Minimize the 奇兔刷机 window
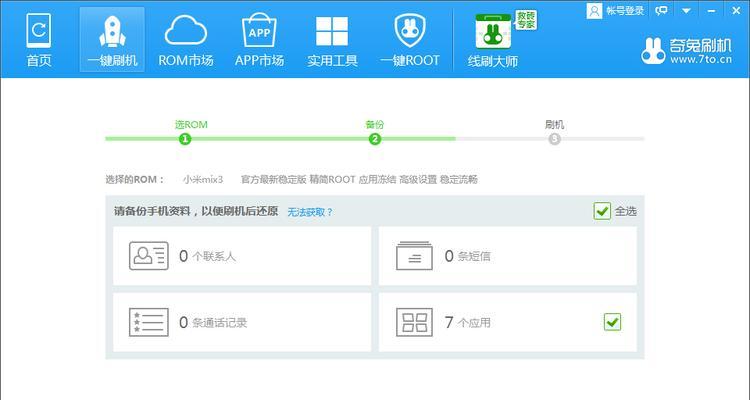The height and width of the screenshot is (400, 750). point(711,11)
